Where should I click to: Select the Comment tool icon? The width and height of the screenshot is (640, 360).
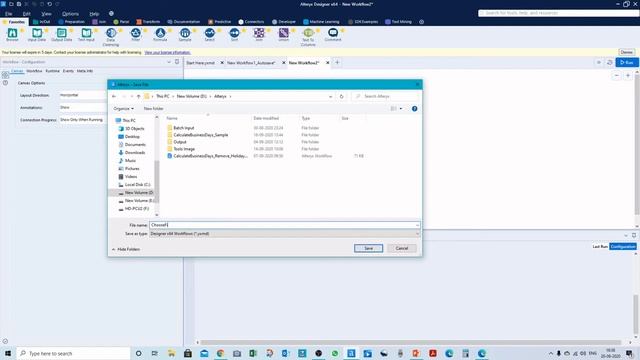(333, 33)
